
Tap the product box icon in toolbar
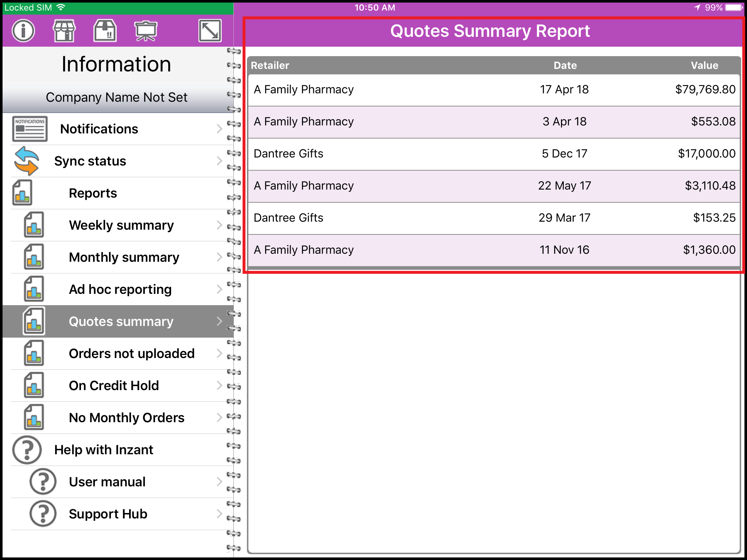pos(105,31)
